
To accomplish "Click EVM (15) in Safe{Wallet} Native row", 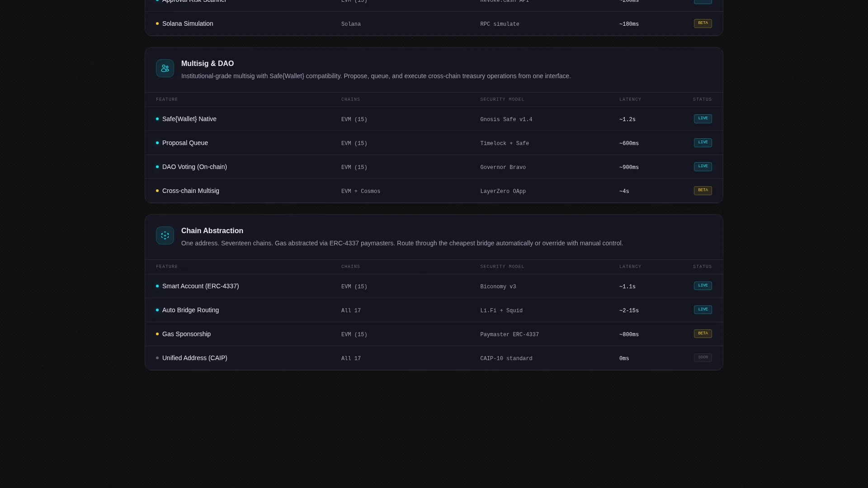I will pyautogui.click(x=354, y=120).
